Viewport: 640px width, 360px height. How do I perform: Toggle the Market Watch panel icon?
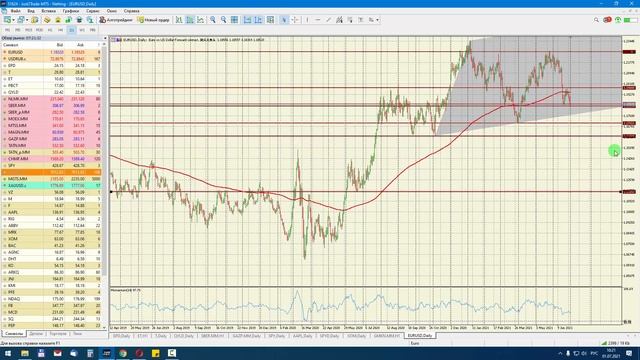35,20
